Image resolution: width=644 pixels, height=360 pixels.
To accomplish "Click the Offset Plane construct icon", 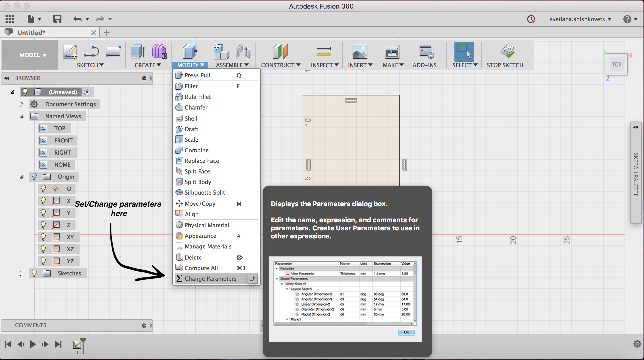I will point(280,51).
